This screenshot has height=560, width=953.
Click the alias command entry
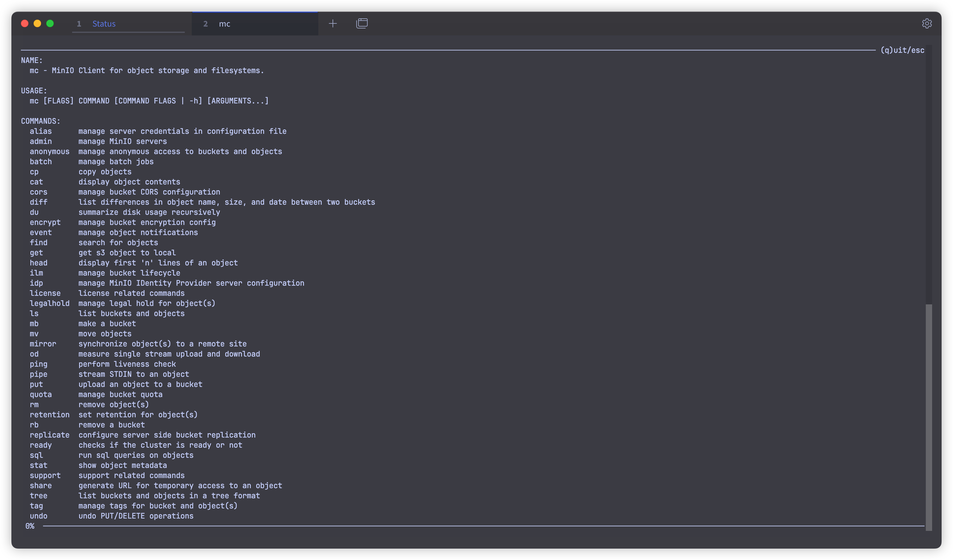[41, 131]
